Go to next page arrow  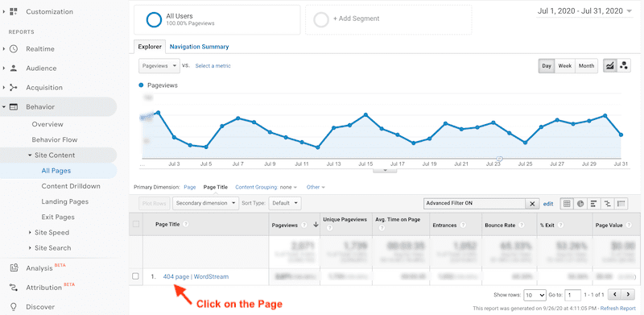628,294
